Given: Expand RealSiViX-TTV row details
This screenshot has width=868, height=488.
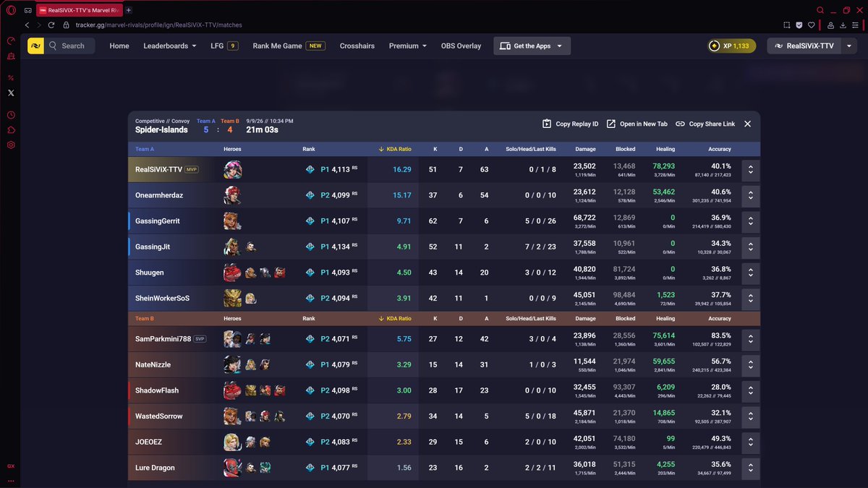Looking at the screenshot, I should tap(751, 170).
